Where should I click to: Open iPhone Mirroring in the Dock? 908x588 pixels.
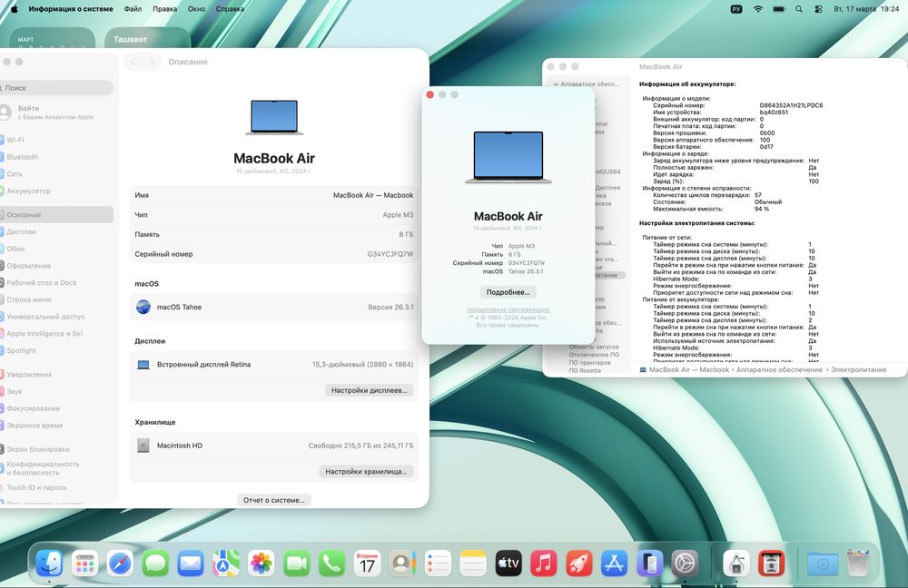tap(649, 563)
